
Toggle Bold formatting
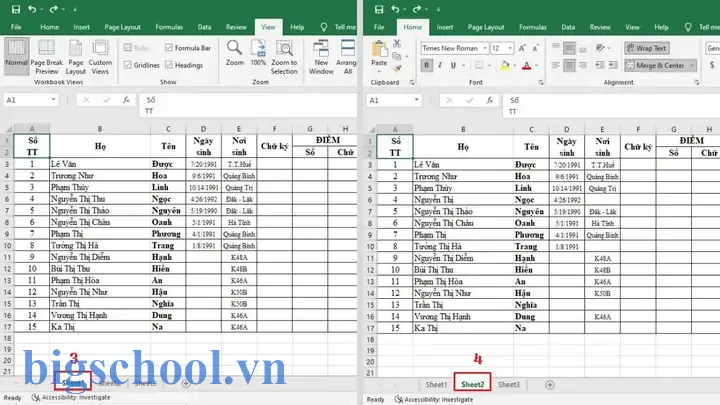coord(427,65)
